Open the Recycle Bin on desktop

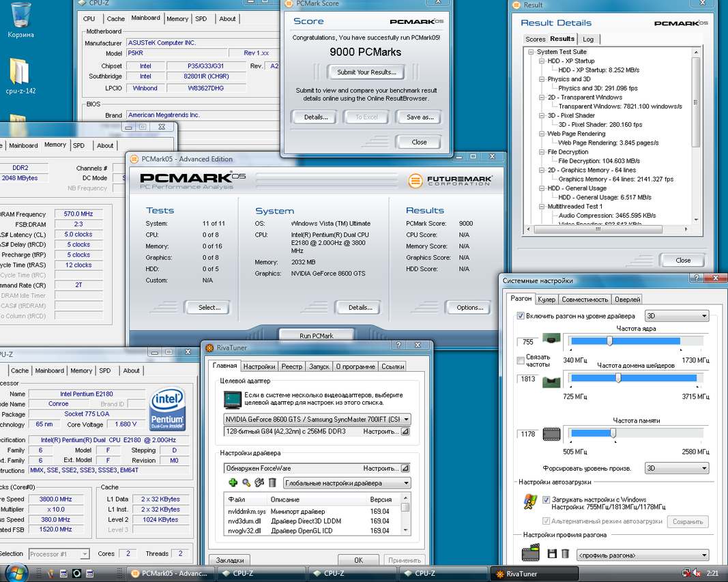point(20,20)
